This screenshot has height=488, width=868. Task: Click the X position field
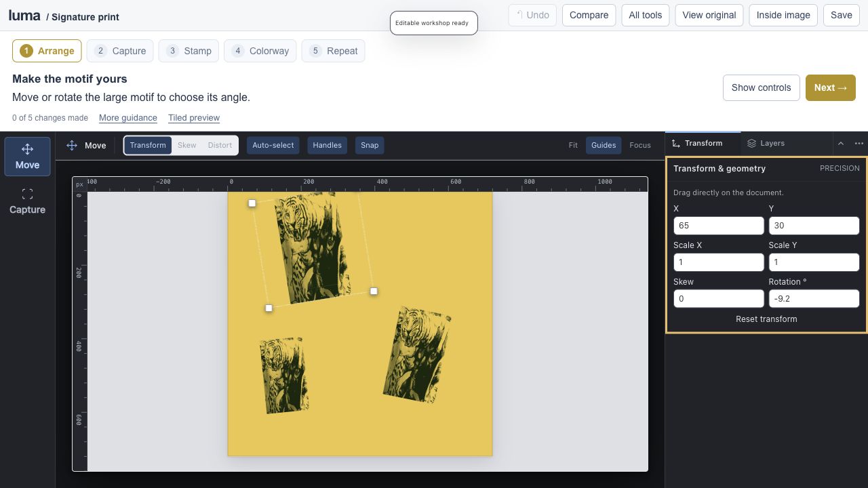click(x=719, y=226)
